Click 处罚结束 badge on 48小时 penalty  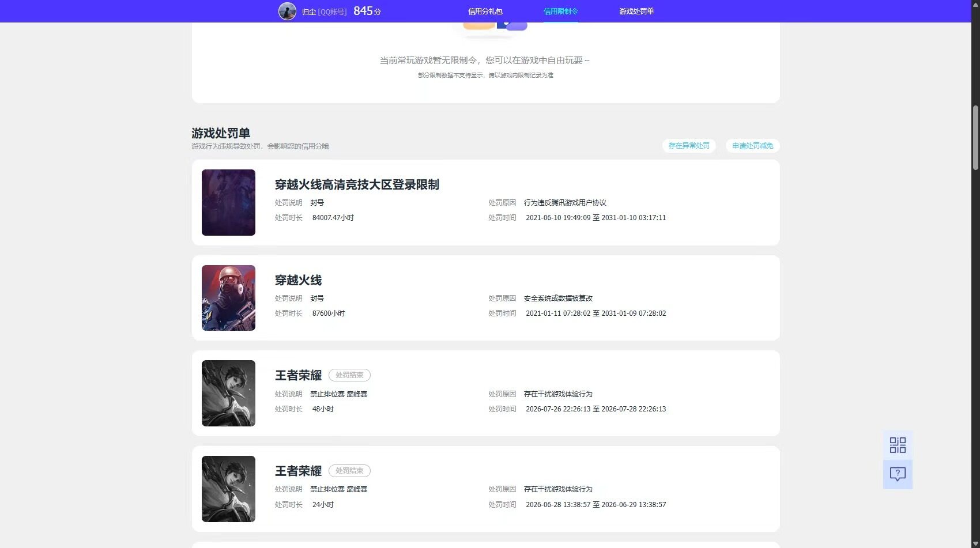point(349,375)
